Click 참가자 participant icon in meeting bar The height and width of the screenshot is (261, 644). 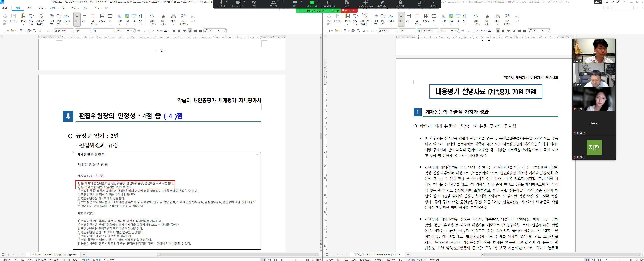tap(273, 4)
